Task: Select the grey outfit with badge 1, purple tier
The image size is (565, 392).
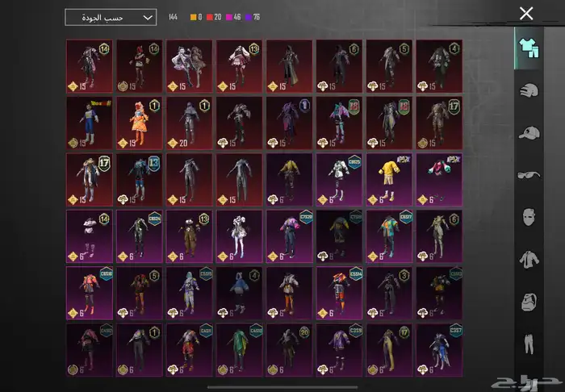Action: click(x=140, y=350)
